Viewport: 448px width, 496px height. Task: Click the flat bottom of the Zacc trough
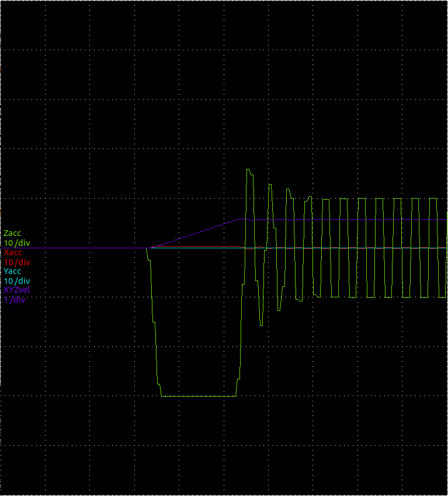point(199,397)
